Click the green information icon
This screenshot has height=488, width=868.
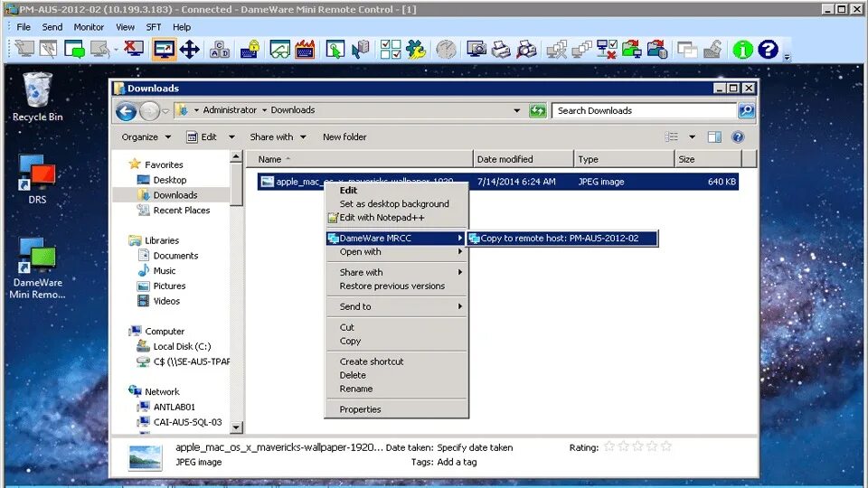pos(742,50)
